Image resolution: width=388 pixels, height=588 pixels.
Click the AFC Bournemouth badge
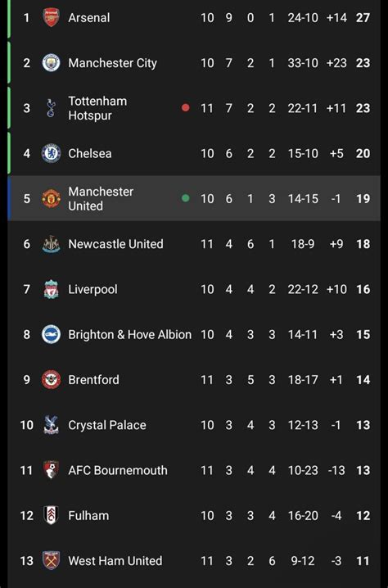[x=51, y=470]
